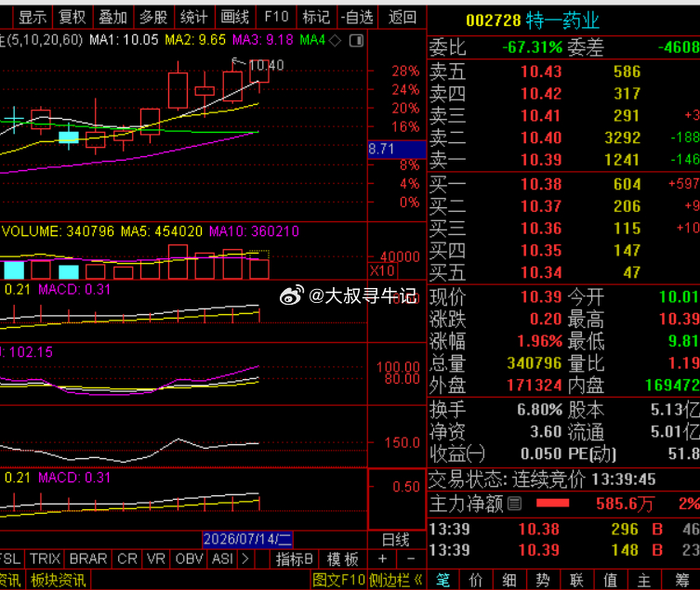Image resolution: width=700 pixels, height=590 pixels.
Task: Switch to the 主 tab
Action: coord(643,580)
